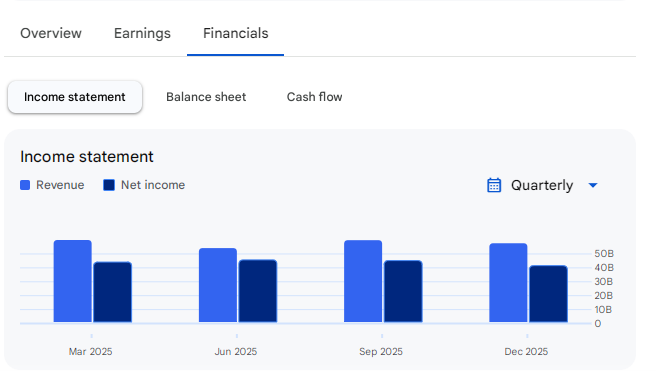Click the Dec 2025 axis label
The width and height of the screenshot is (656, 372).
[526, 351]
